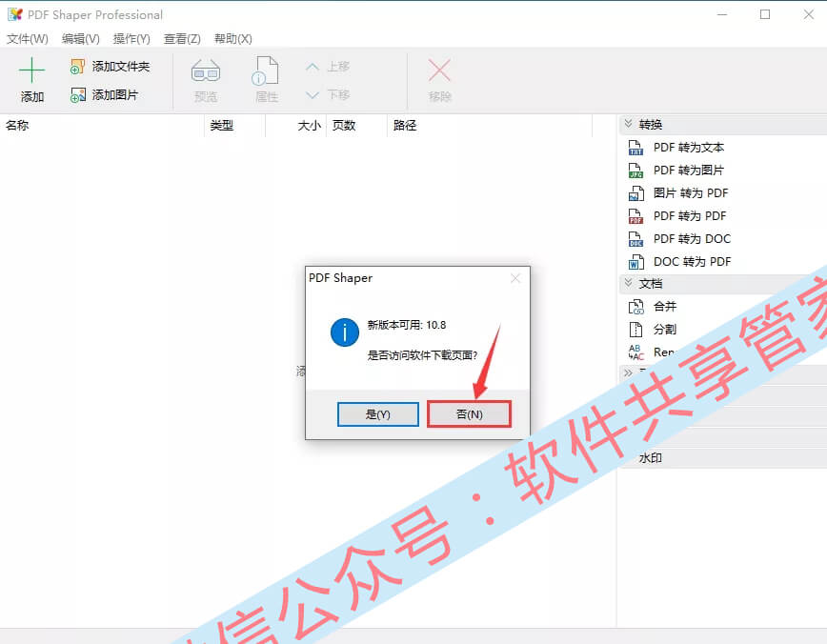
Task: Click the Preview (预览) glasses icon
Action: [205, 71]
